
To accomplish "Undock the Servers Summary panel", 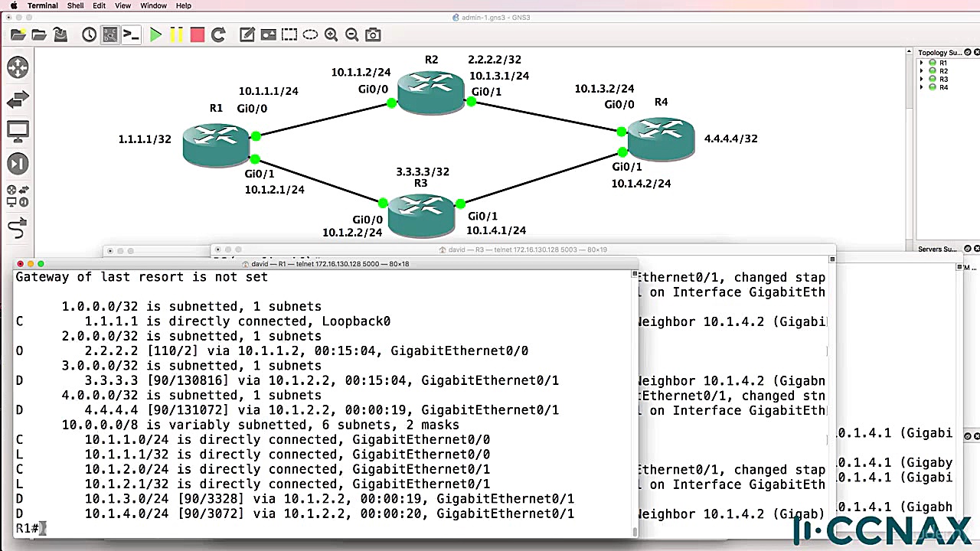I will (966, 249).
